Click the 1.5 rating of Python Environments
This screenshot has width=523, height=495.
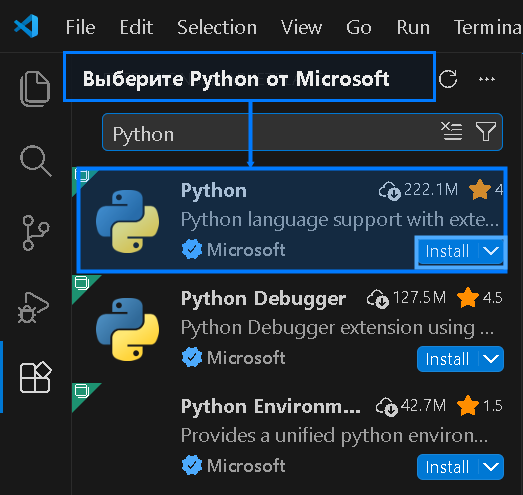[493, 406]
